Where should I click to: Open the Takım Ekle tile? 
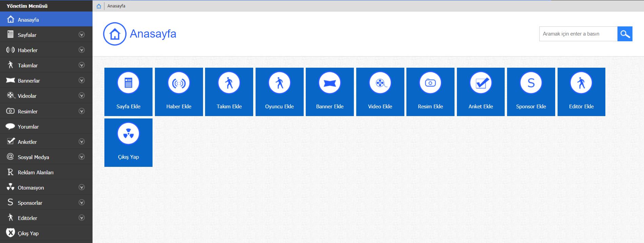229,92
